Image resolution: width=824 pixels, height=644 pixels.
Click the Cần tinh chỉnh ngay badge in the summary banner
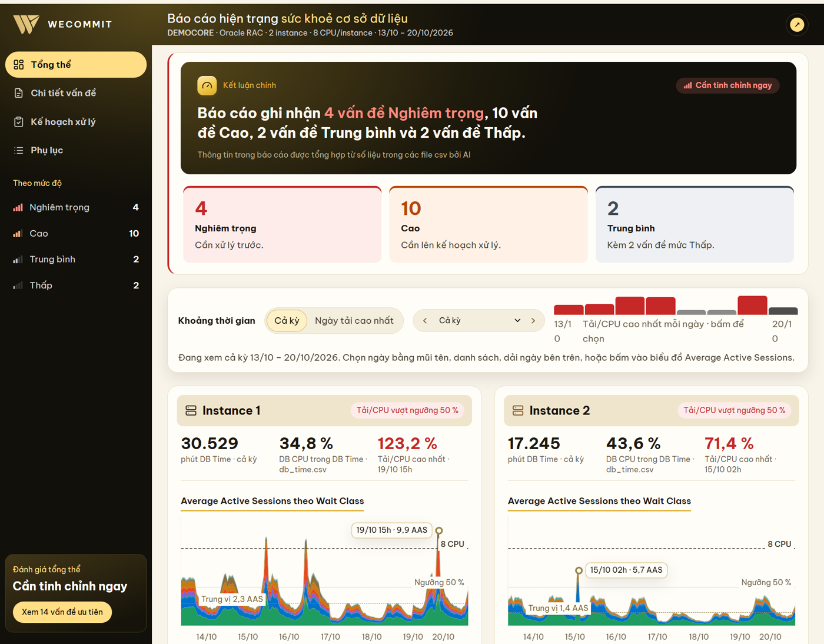point(728,85)
